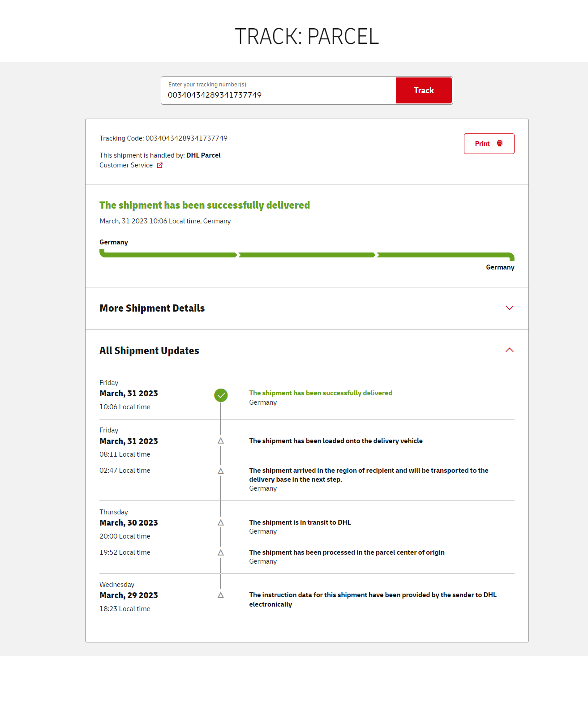Image resolution: width=588 pixels, height=706 pixels.
Task: Click the TRACK: PARCEL page title
Action: pyautogui.click(x=307, y=36)
